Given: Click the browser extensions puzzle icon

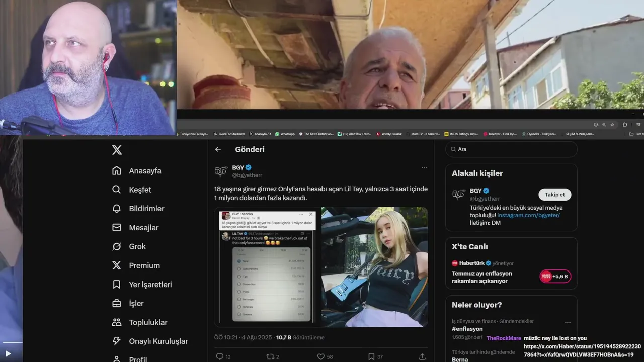Looking at the screenshot, I should 625,124.
